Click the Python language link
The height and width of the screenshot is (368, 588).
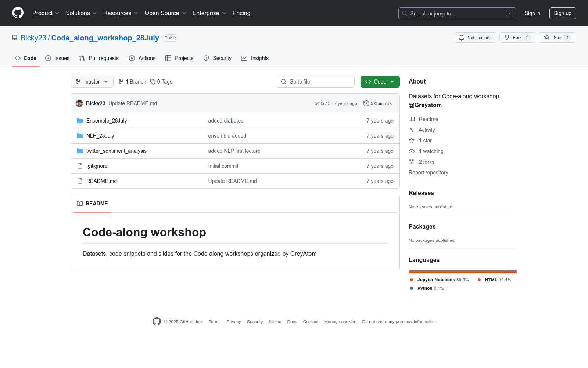[427, 288]
